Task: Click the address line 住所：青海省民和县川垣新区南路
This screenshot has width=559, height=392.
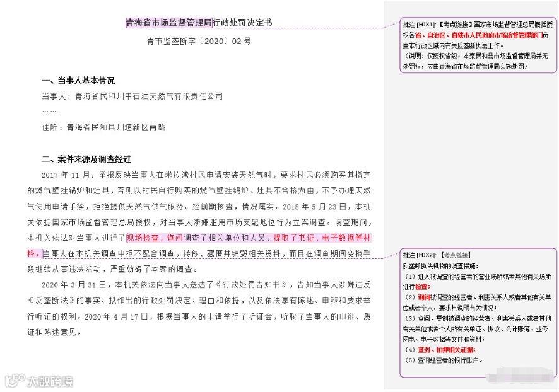Action: coord(103,127)
